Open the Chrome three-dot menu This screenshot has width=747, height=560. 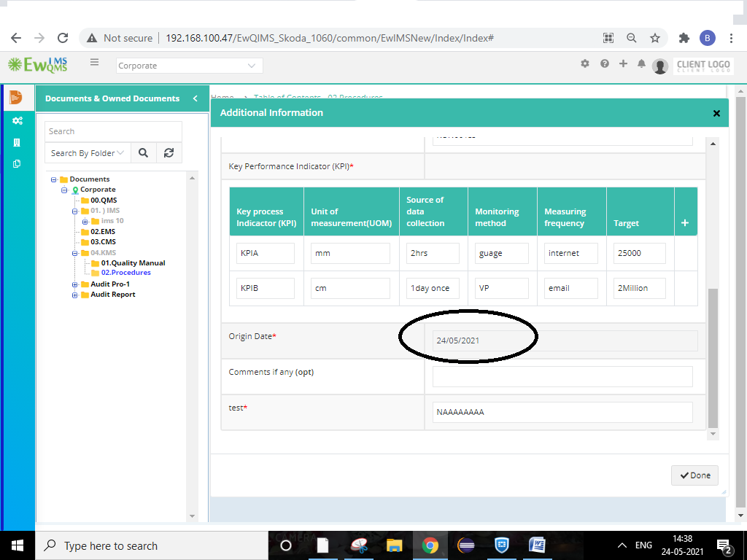pyautogui.click(x=731, y=38)
